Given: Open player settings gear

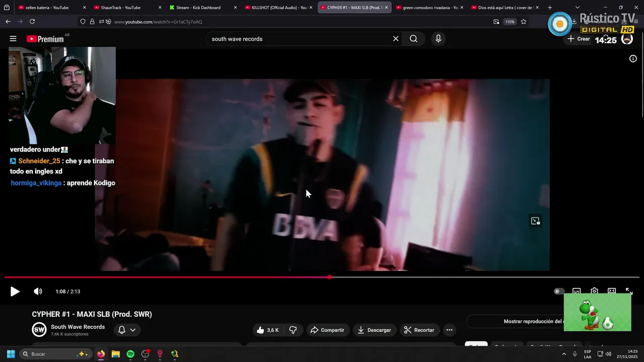Looking at the screenshot, I should [x=594, y=291].
